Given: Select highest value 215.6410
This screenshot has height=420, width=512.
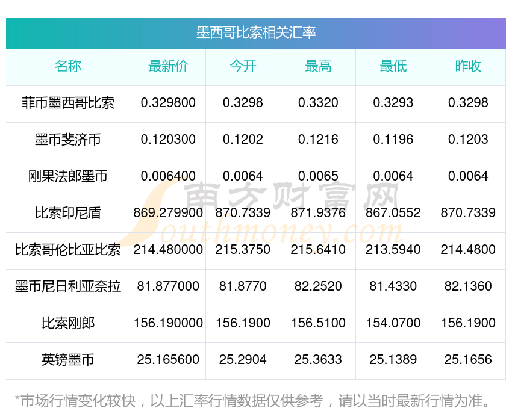Looking at the screenshot, I should tap(318, 250).
